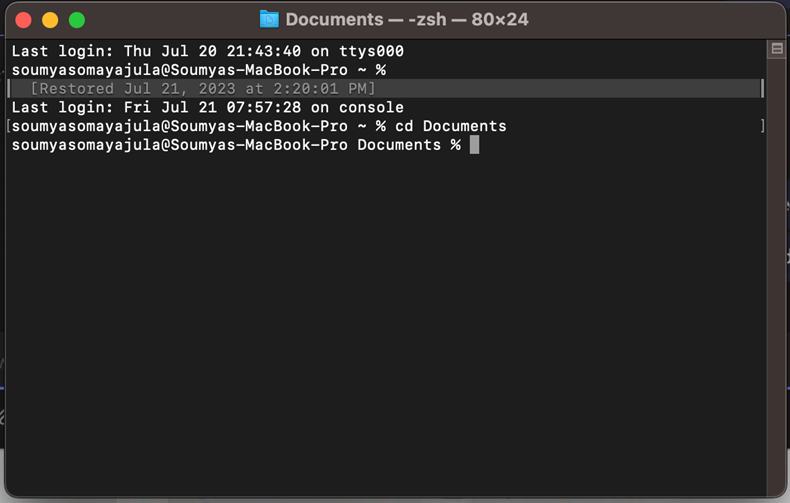Click the "Last login: Thu Jul 20" line
The height and width of the screenshot is (503, 790).
coord(208,51)
